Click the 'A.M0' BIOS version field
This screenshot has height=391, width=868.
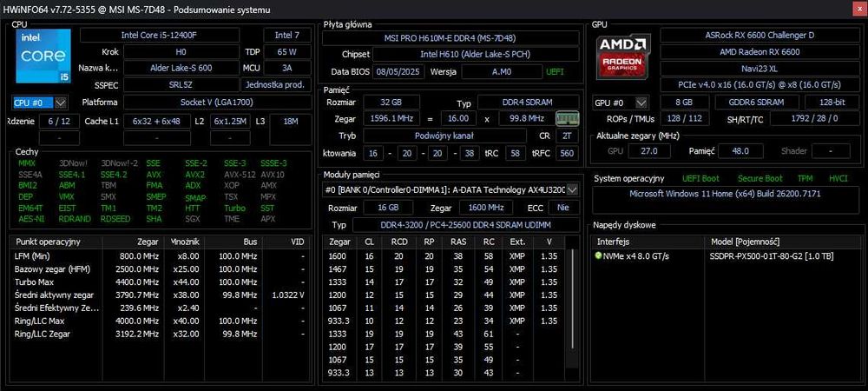pyautogui.click(x=502, y=72)
